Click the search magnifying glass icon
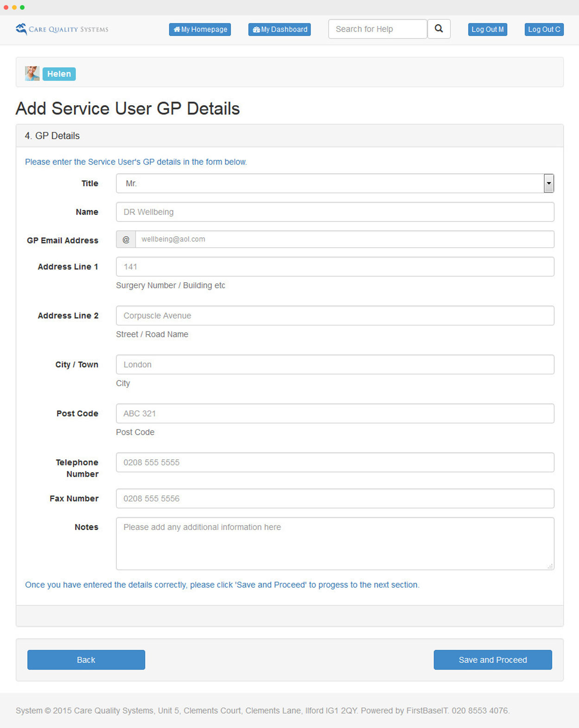The image size is (579, 728). (x=439, y=29)
